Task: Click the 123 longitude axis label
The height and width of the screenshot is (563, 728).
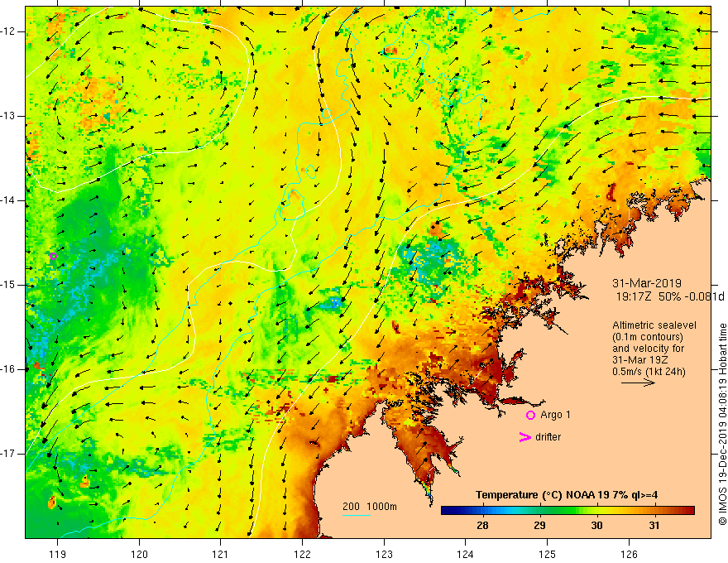Action: [384, 554]
